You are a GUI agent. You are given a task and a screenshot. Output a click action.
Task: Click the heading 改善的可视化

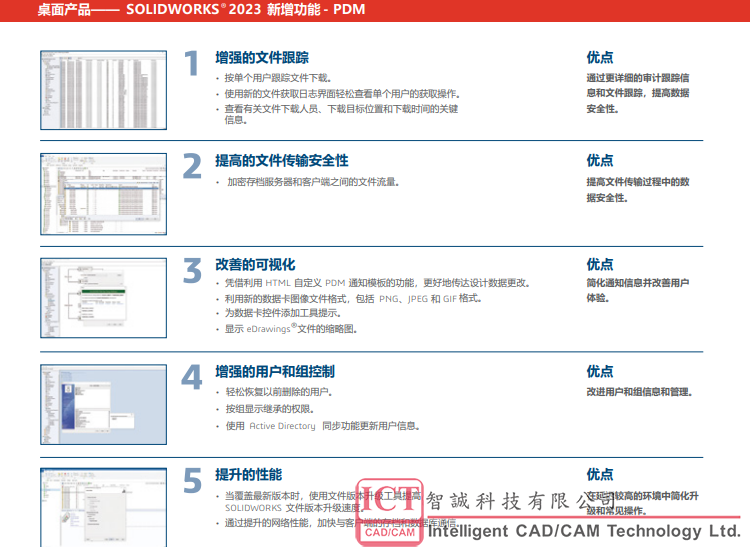[255, 265]
